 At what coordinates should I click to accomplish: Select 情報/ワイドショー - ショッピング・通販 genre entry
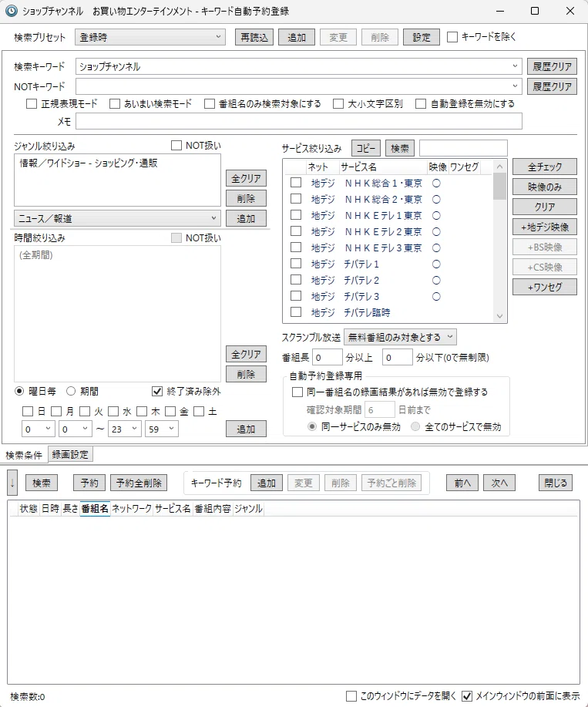click(89, 163)
